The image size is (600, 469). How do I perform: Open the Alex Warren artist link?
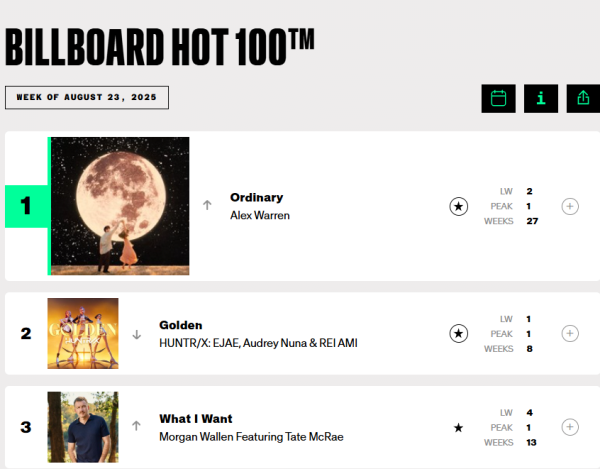click(x=259, y=215)
